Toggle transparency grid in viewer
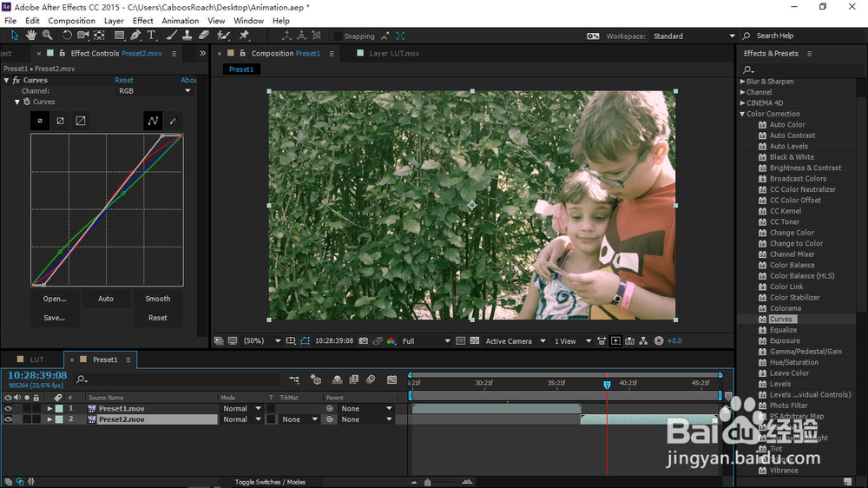The width and height of the screenshot is (868, 488). (475, 341)
